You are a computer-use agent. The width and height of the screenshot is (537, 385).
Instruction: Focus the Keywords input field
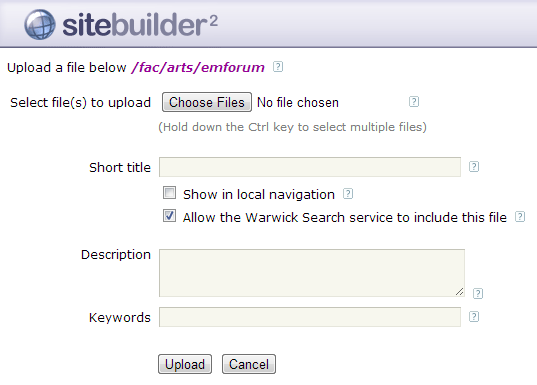coord(310,317)
